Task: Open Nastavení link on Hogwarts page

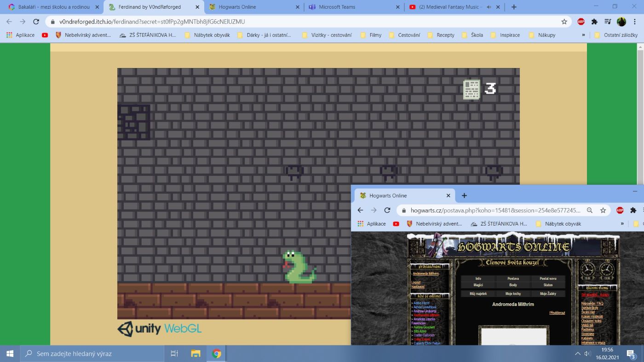Action: (x=418, y=287)
